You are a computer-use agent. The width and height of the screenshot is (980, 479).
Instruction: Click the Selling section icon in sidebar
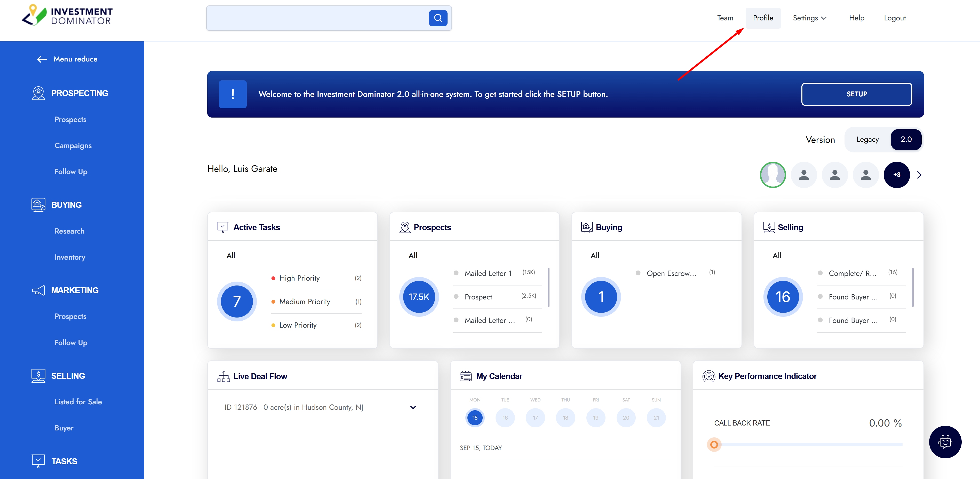pyautogui.click(x=38, y=376)
